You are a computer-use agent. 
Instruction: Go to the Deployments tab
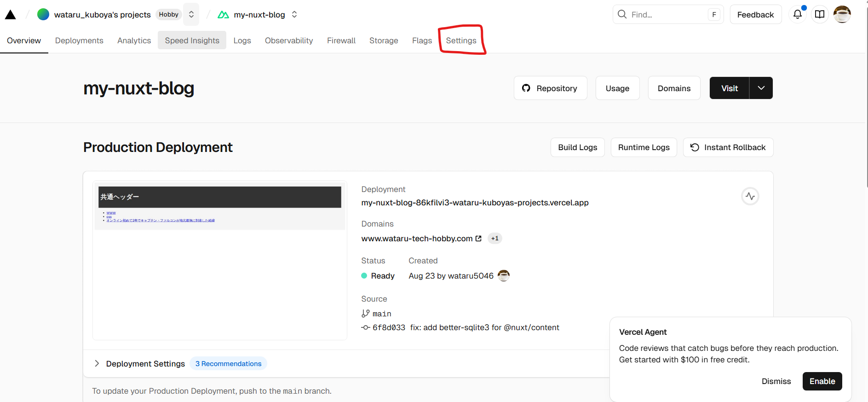79,41
